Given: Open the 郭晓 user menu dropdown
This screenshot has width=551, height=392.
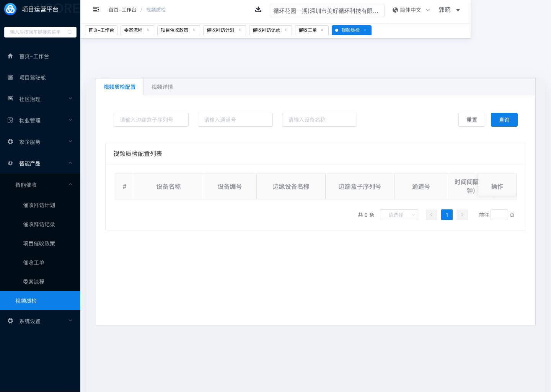Looking at the screenshot, I should point(449,10).
